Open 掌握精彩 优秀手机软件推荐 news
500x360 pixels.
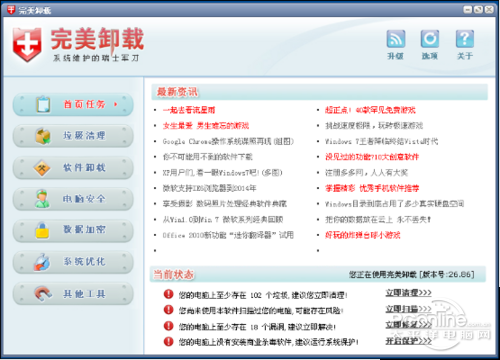[372, 188]
